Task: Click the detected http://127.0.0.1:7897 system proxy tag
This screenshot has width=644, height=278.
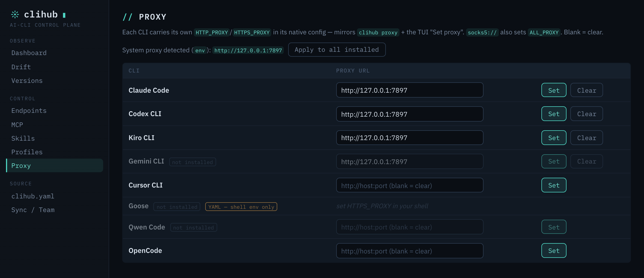Action: point(248,50)
